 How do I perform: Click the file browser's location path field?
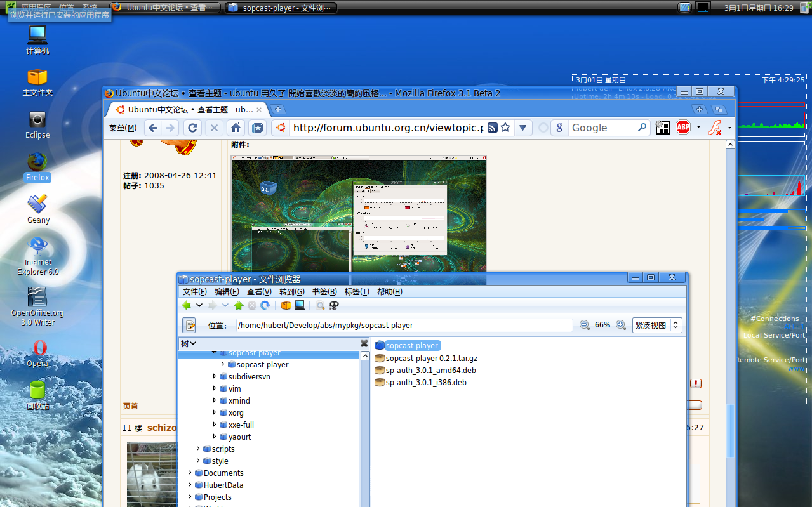(404, 325)
